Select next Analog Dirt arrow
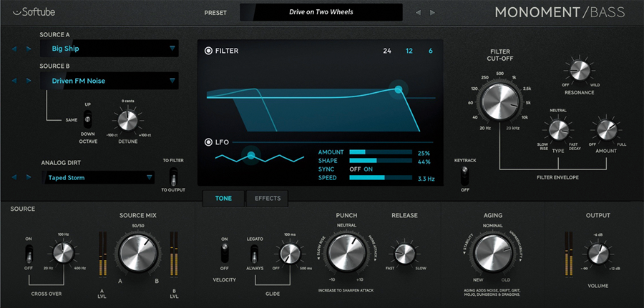644x308 pixels. tap(29, 177)
